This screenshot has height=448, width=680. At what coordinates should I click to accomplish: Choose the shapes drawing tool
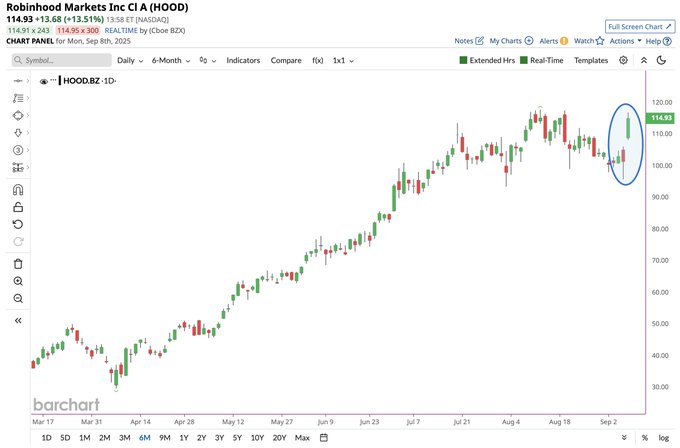click(18, 115)
